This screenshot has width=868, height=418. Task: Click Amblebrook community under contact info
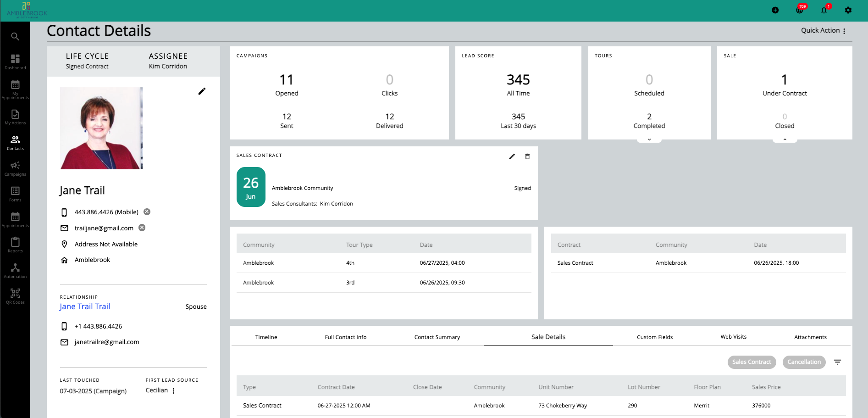92,260
